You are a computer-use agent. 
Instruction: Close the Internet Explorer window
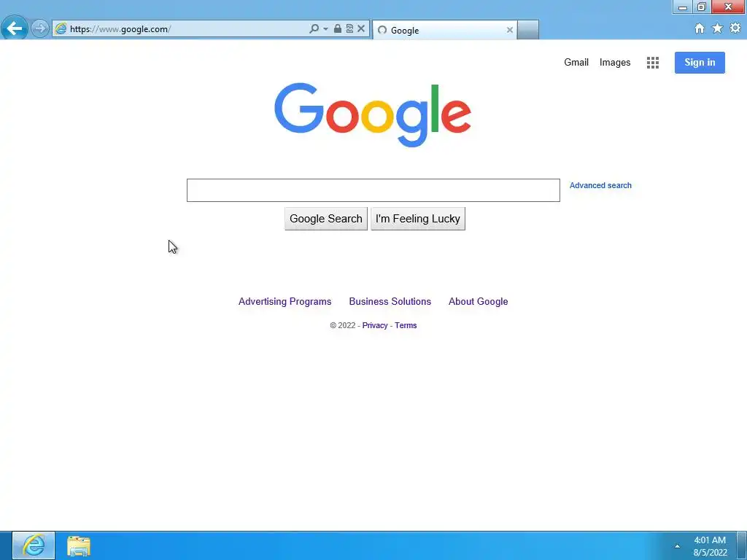(728, 7)
